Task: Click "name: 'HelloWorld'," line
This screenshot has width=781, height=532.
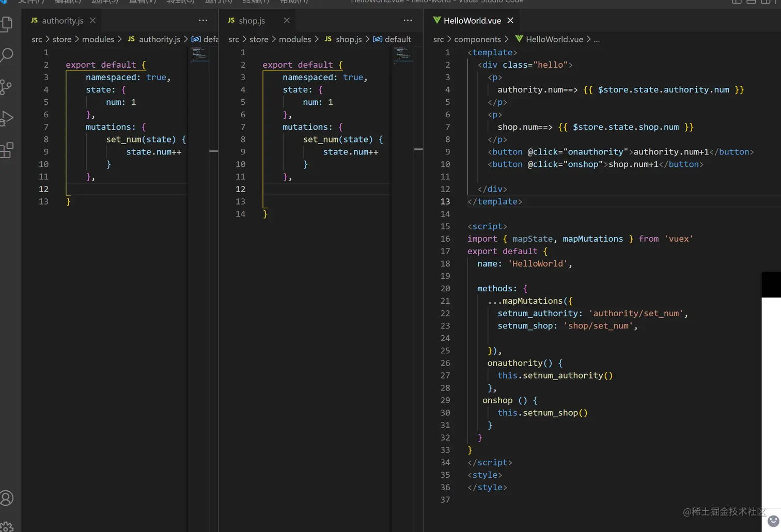Action: tap(524, 263)
